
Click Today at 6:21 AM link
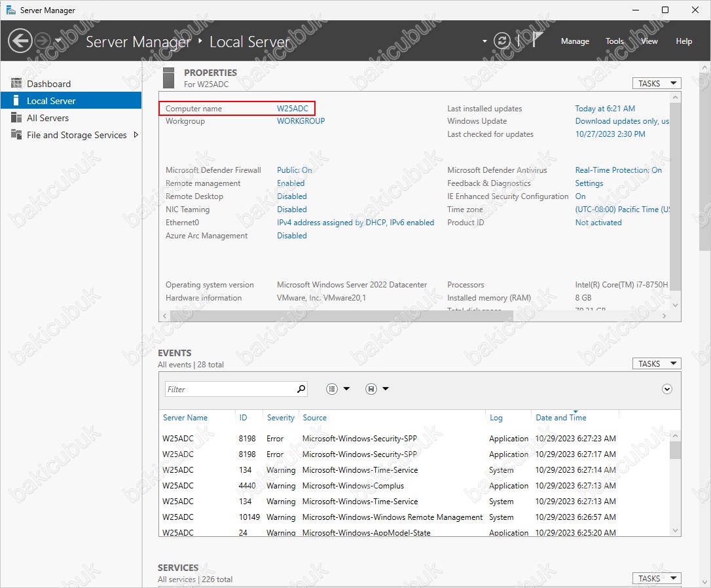point(605,108)
